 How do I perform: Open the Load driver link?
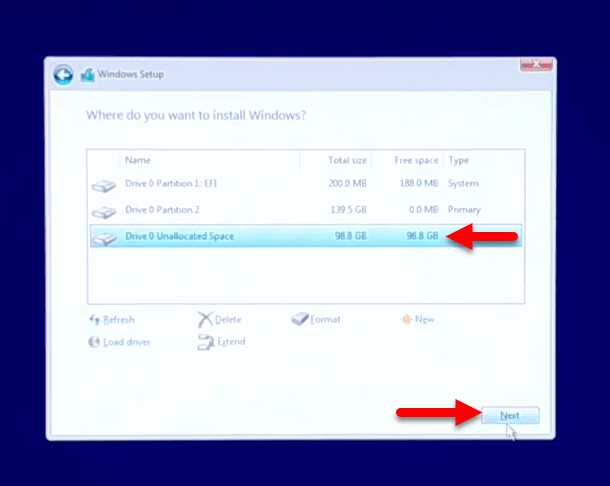[x=127, y=342]
